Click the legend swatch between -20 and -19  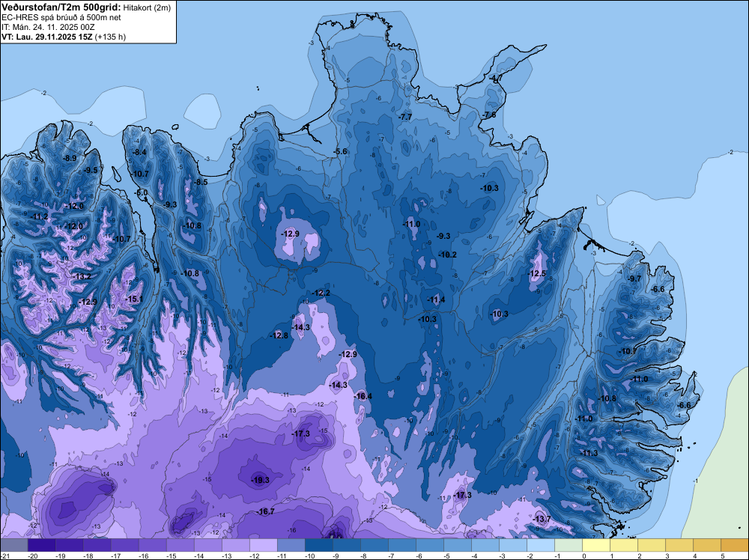pos(41,545)
